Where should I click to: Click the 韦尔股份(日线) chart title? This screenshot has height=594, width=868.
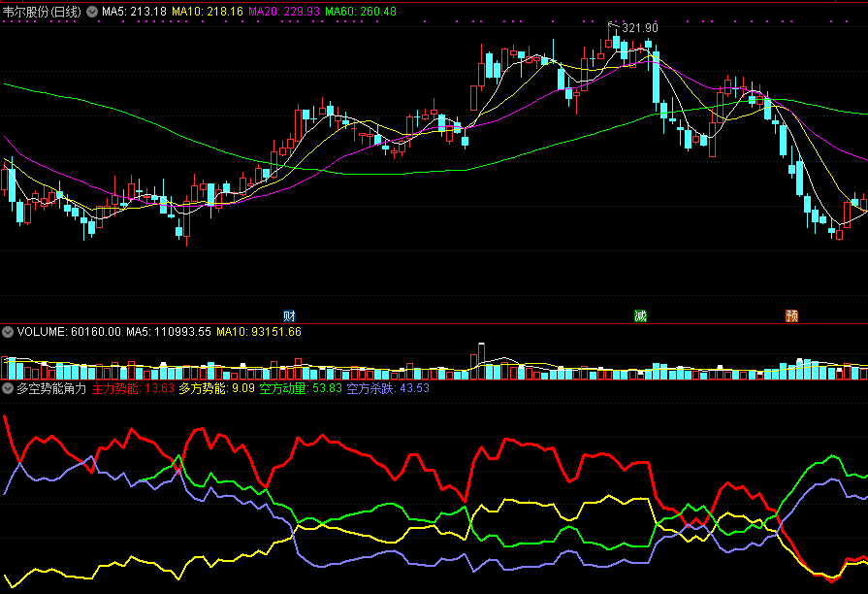(x=42, y=12)
